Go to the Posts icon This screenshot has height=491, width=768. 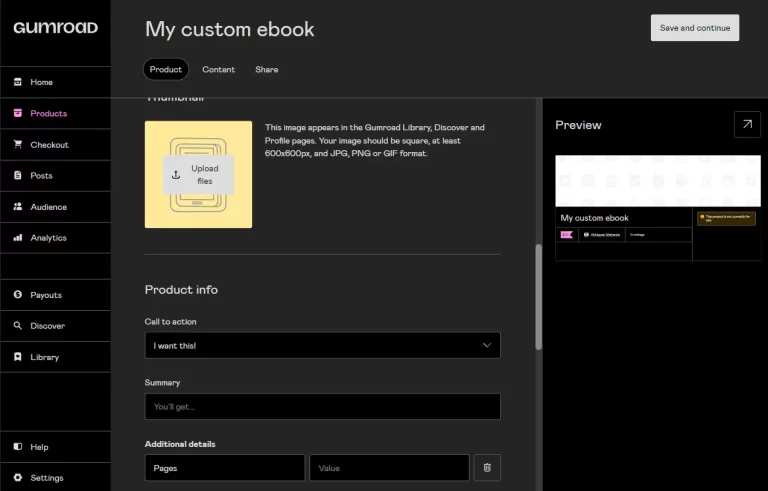tap(18, 175)
